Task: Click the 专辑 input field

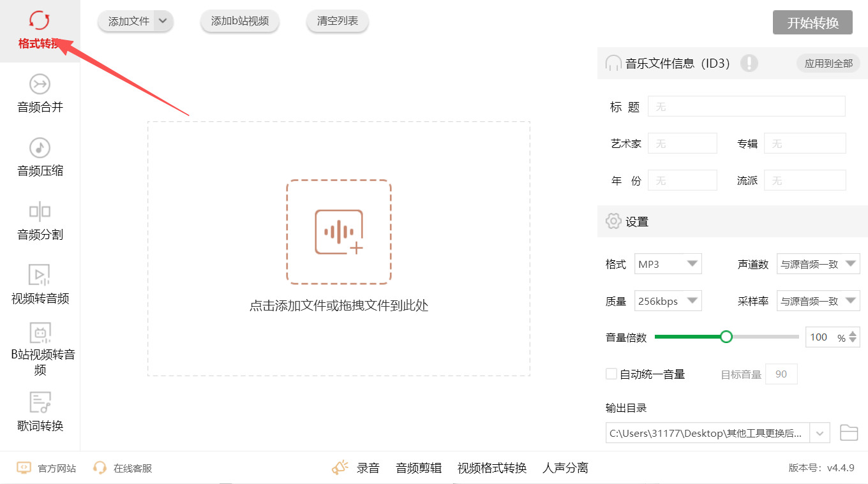Action: tap(805, 143)
